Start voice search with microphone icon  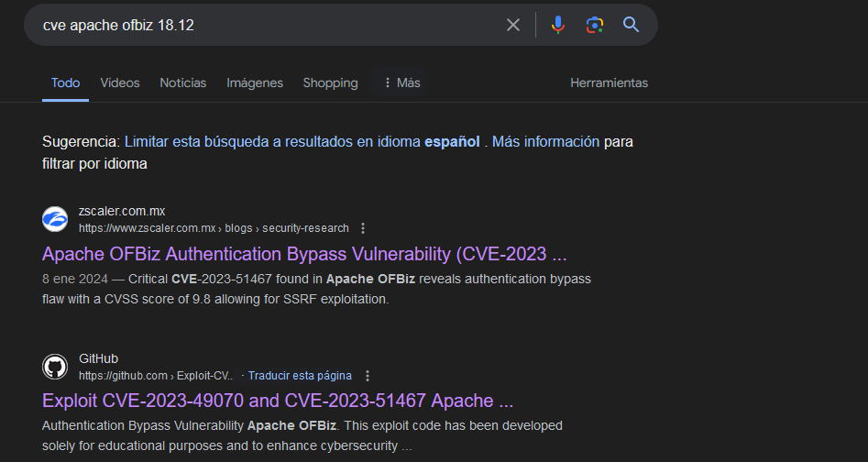pos(558,25)
